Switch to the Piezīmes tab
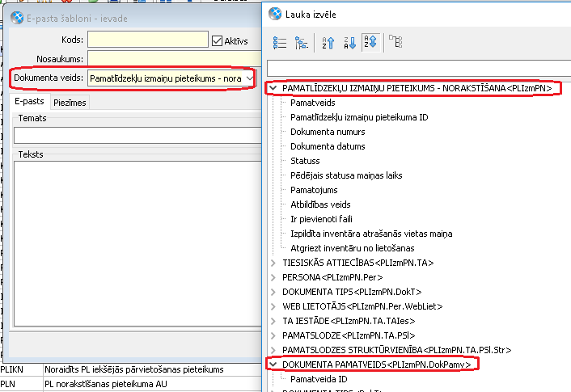Viewport: 571px width, 392px height. (x=70, y=103)
